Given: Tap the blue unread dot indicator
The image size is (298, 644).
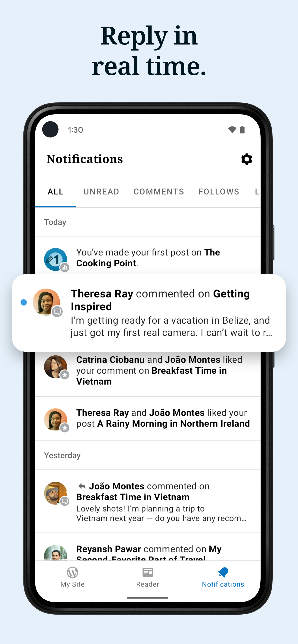Looking at the screenshot, I should tap(23, 302).
